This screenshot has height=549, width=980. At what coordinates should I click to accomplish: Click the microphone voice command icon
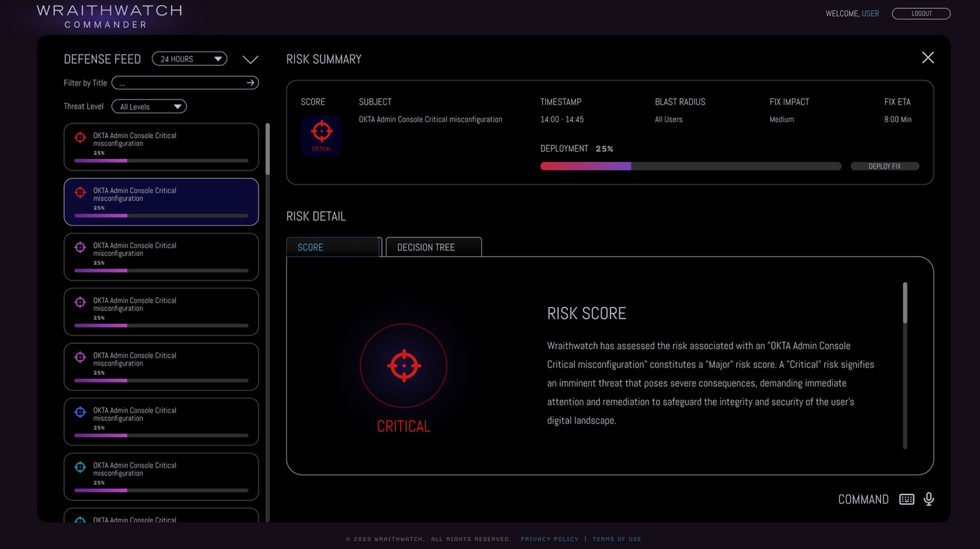[x=928, y=499]
